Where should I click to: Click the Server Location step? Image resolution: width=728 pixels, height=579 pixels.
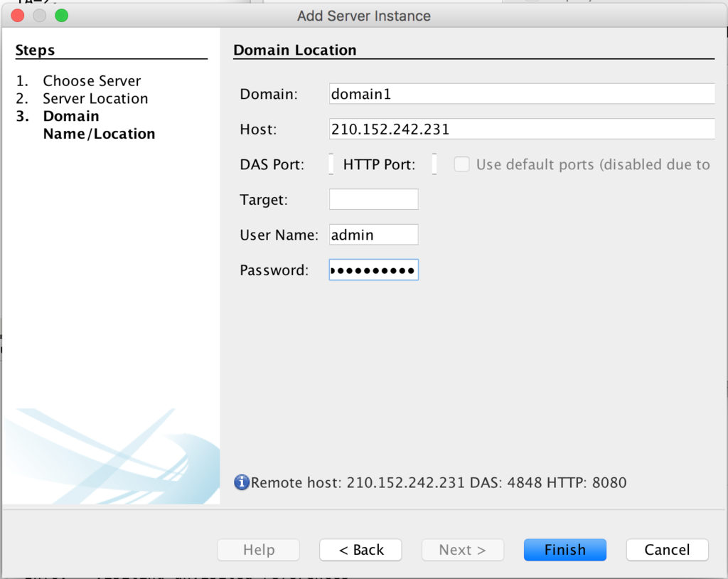[x=95, y=98]
